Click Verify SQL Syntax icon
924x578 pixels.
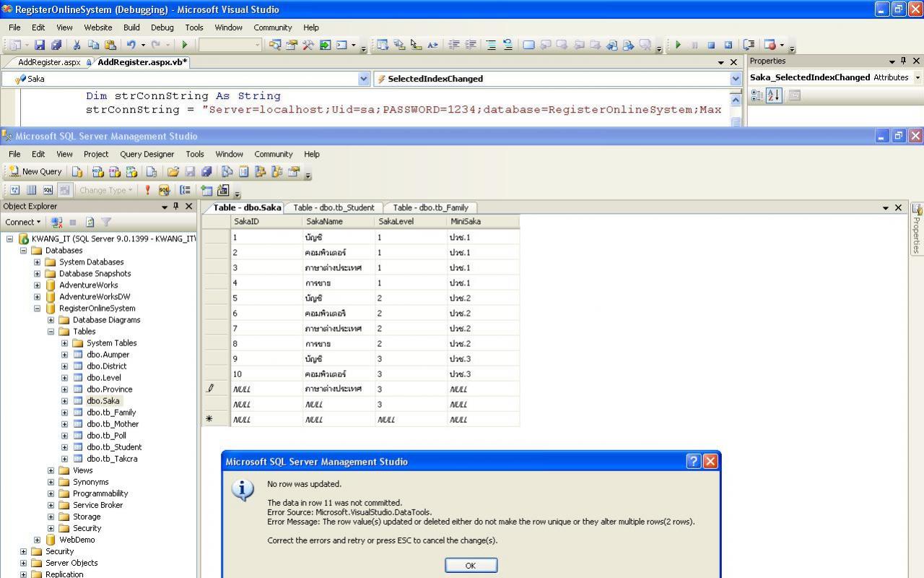(x=164, y=190)
